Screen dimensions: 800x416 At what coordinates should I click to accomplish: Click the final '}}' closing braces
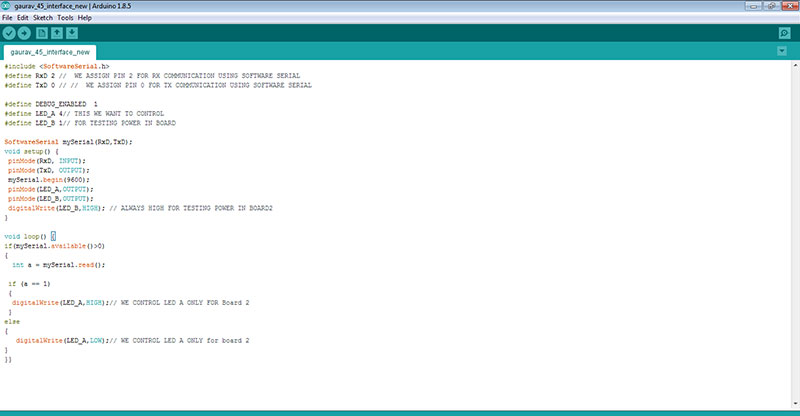tap(8, 360)
